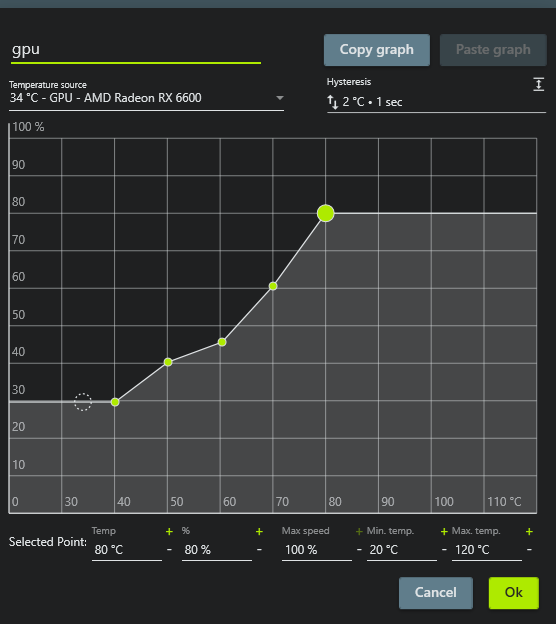
Task: Click the disabled Paste graph button
Action: (x=493, y=50)
